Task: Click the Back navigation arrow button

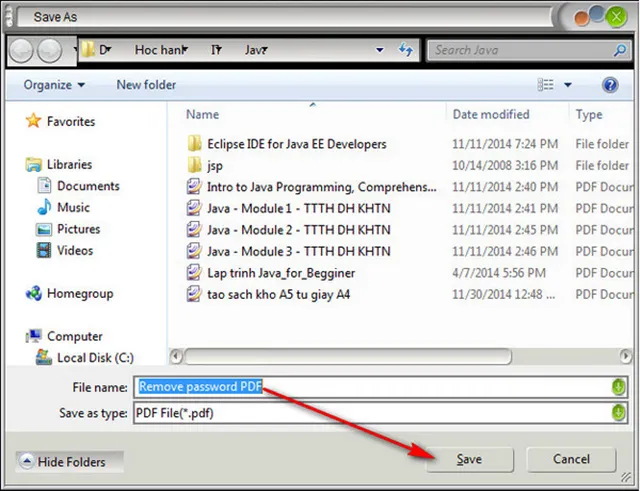Action: pyautogui.click(x=21, y=51)
